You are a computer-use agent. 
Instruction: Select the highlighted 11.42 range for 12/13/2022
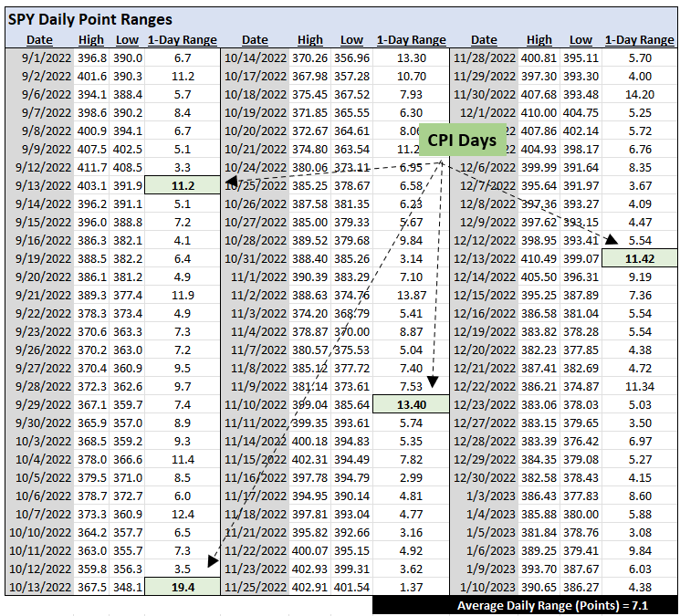coord(640,259)
